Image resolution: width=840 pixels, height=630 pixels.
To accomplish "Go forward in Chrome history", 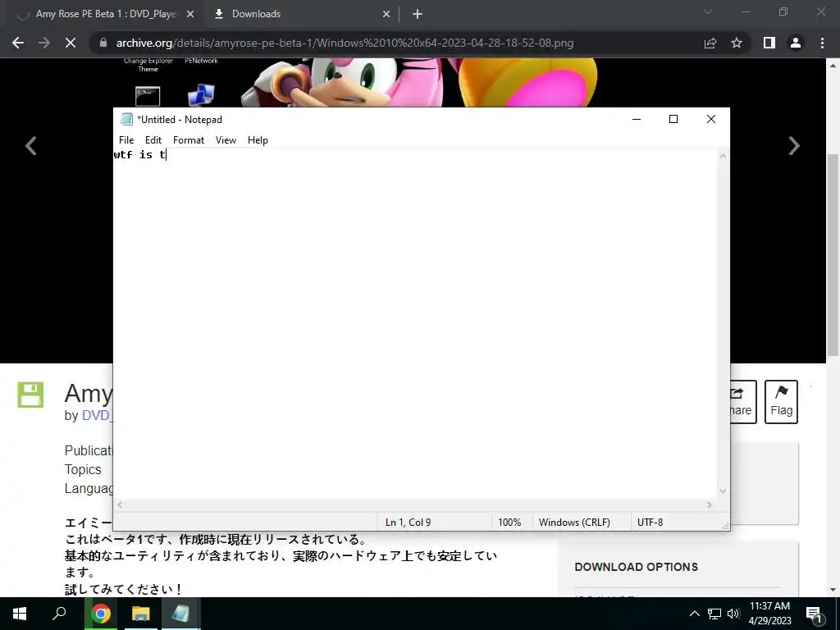I will [44, 43].
